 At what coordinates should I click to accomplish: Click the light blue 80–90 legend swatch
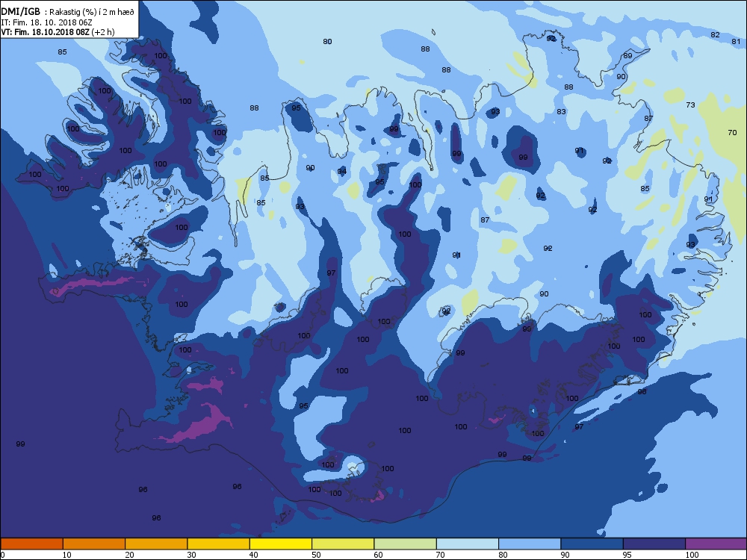[530, 544]
